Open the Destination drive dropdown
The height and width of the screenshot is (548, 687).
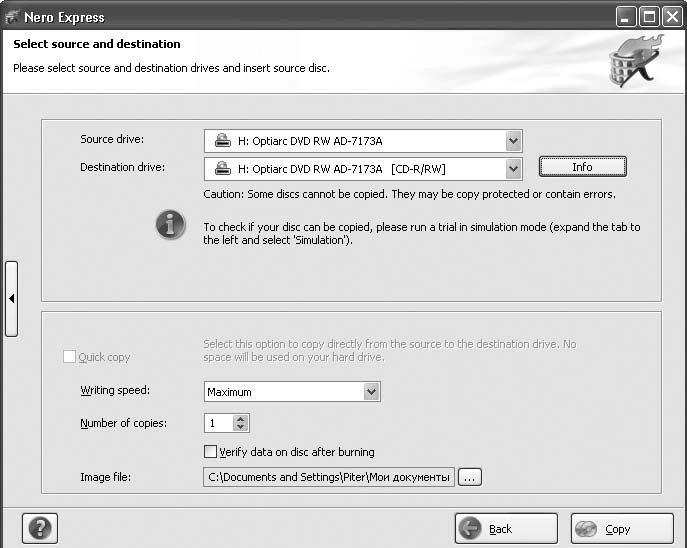(513, 168)
